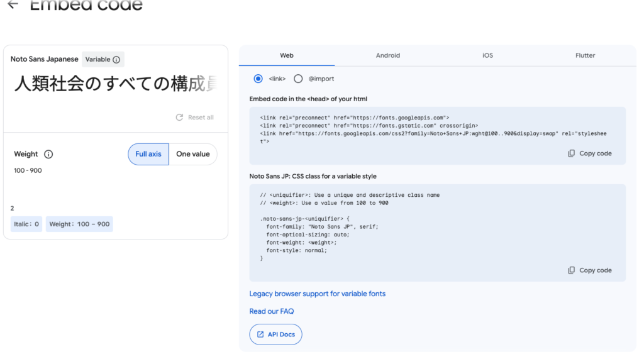Choose the Full axis weight option
The height and width of the screenshot is (359, 644).
(148, 154)
